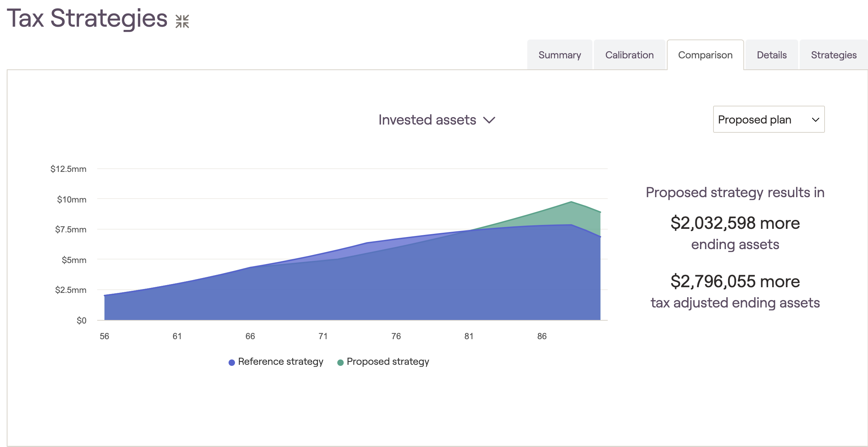Go to the Details tab

pos(772,55)
